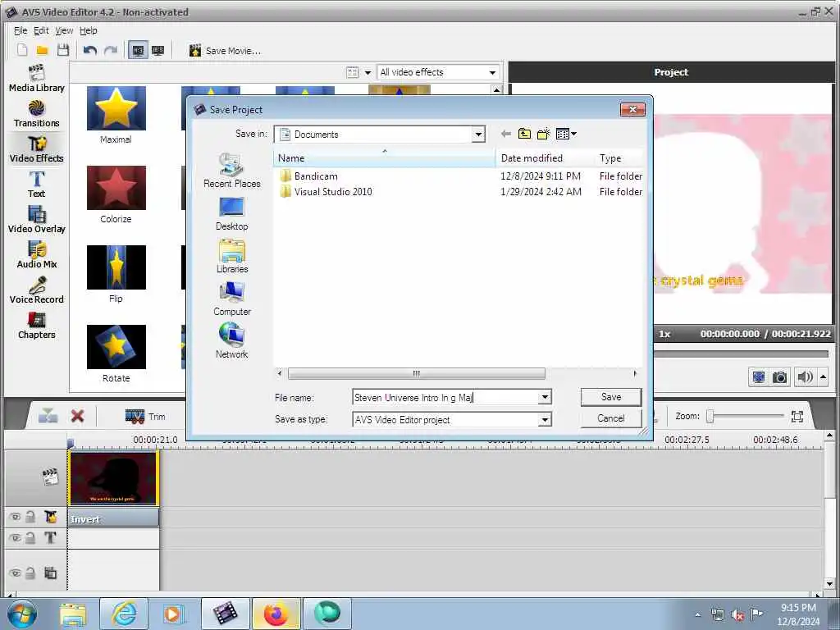Click the red X delete icon on timeline toolbar
The height and width of the screenshot is (630, 840).
pyautogui.click(x=78, y=416)
